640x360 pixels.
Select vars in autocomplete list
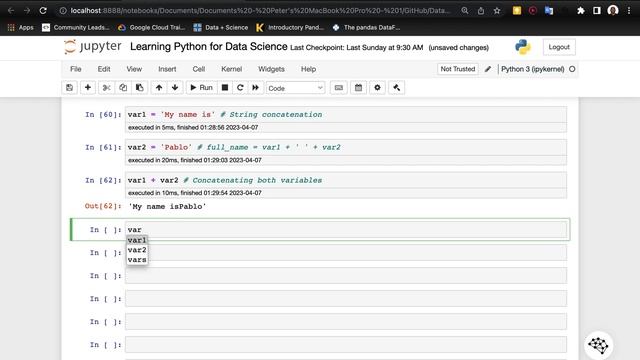click(137, 260)
